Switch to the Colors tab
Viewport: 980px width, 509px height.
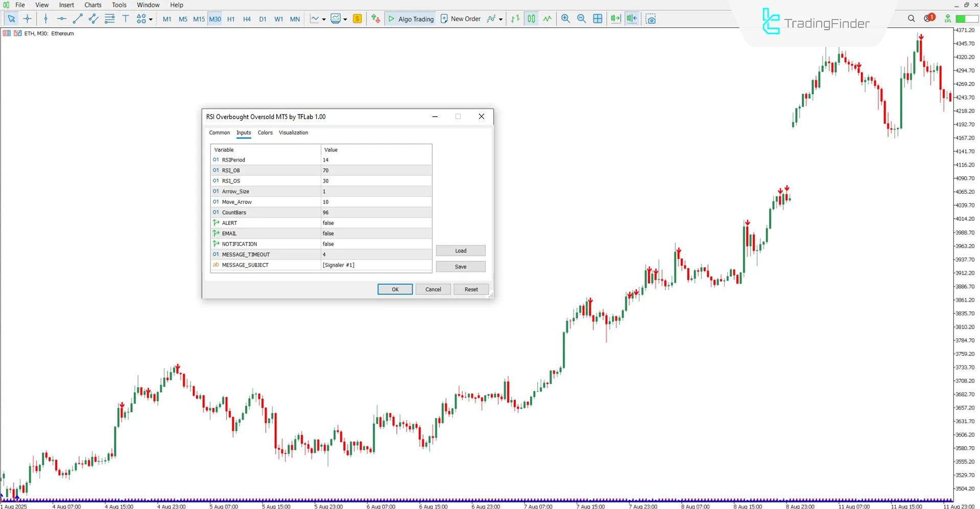click(x=265, y=133)
